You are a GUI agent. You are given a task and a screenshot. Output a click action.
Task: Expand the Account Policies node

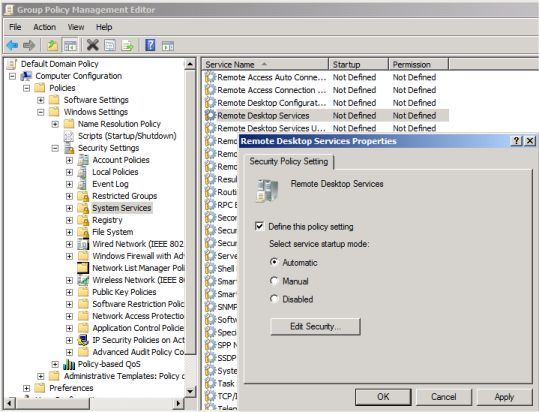tap(69, 160)
